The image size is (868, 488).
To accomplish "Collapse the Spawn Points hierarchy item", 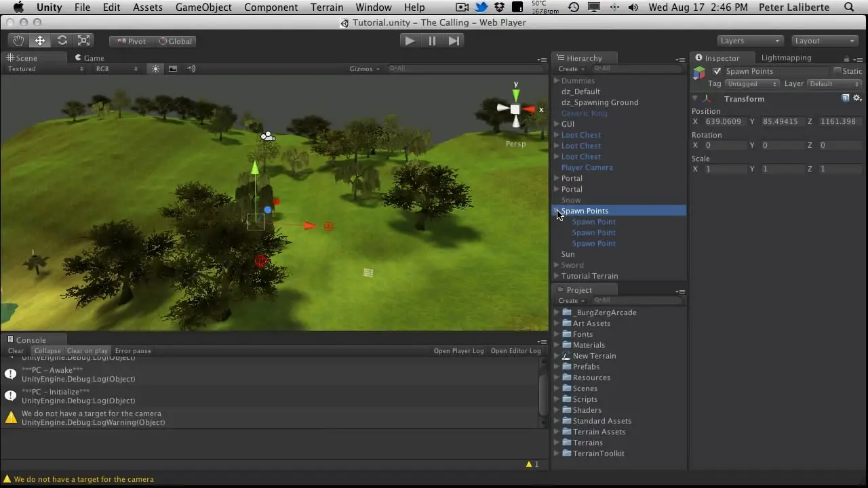I will click(x=557, y=211).
